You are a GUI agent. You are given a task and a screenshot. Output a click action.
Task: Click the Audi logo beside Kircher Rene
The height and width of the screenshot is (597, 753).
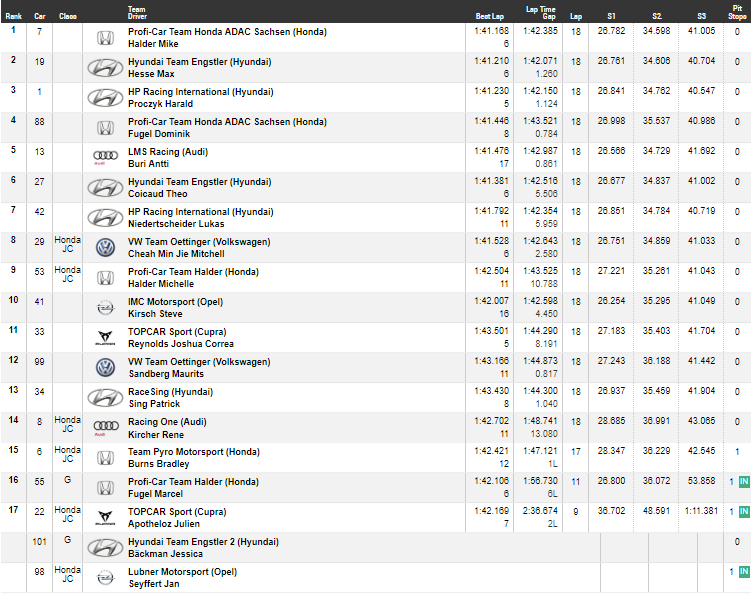[x=106, y=427]
